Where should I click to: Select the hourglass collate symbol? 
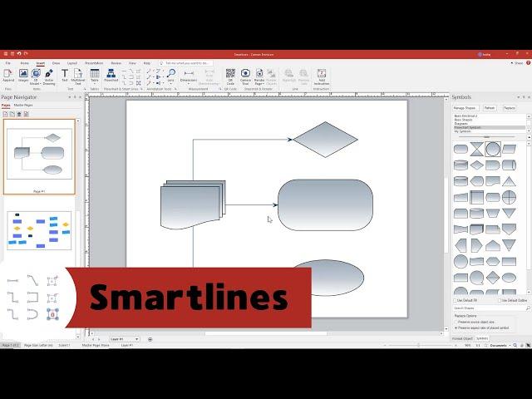476,149
